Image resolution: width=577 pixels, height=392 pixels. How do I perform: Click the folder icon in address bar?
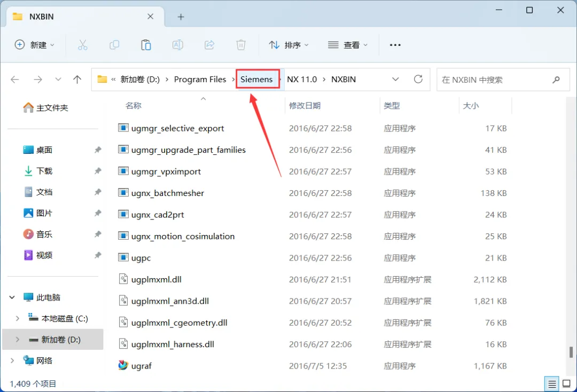[102, 79]
